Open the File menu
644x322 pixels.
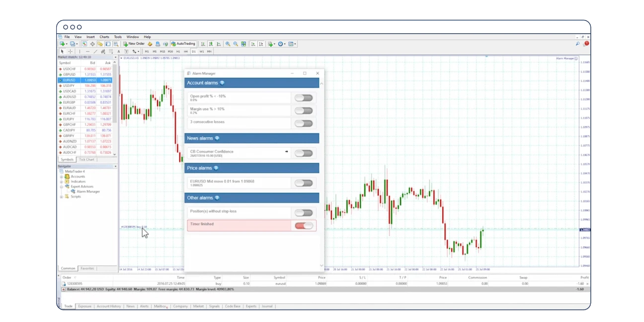[67, 37]
